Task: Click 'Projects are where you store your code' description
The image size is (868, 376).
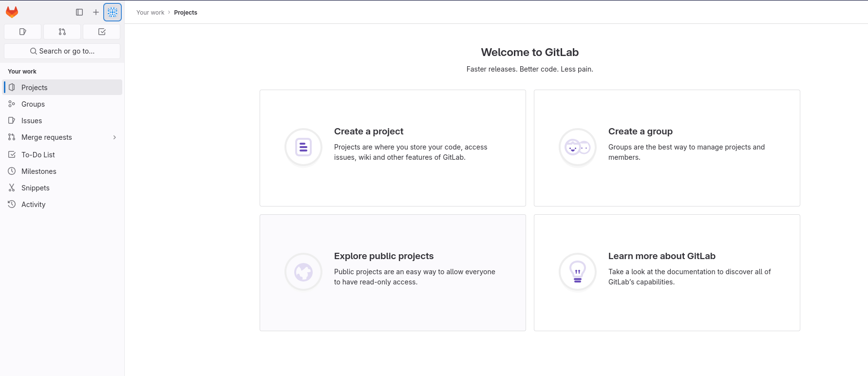Action: [x=411, y=152]
